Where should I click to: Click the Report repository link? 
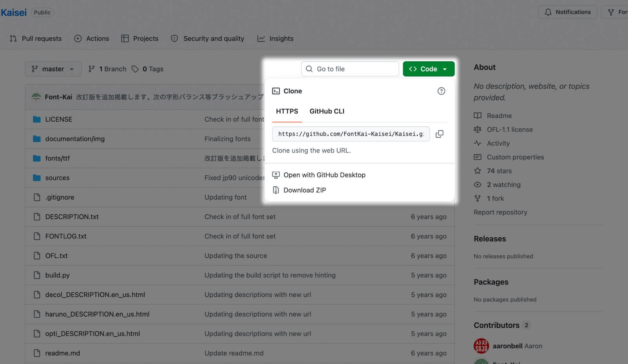click(500, 212)
